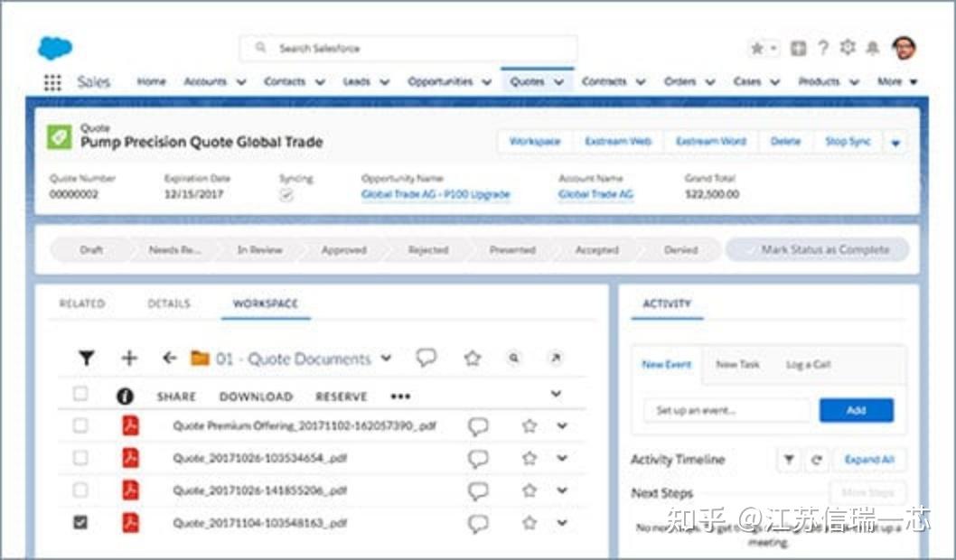The height and width of the screenshot is (560, 956).
Task: Open comments on Quote Documents folder toolbar
Action: [426, 357]
